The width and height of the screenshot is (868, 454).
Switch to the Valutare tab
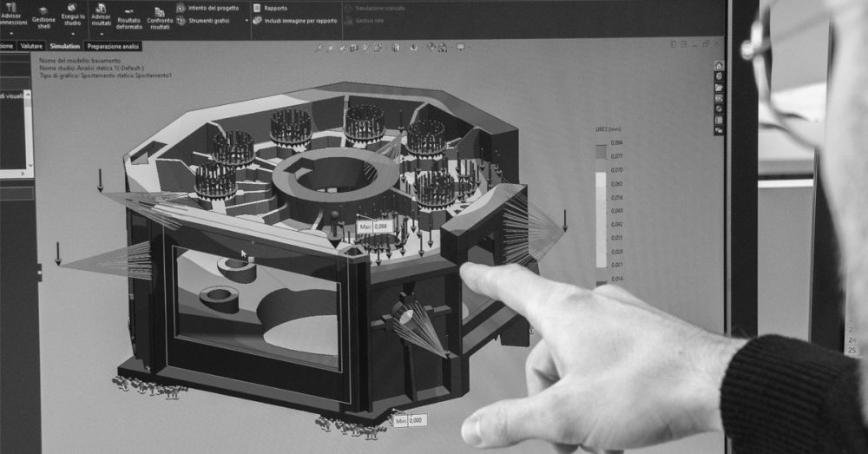(31, 46)
